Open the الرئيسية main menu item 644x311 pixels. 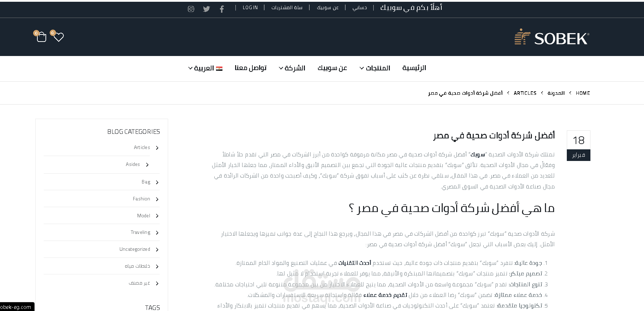tap(414, 68)
